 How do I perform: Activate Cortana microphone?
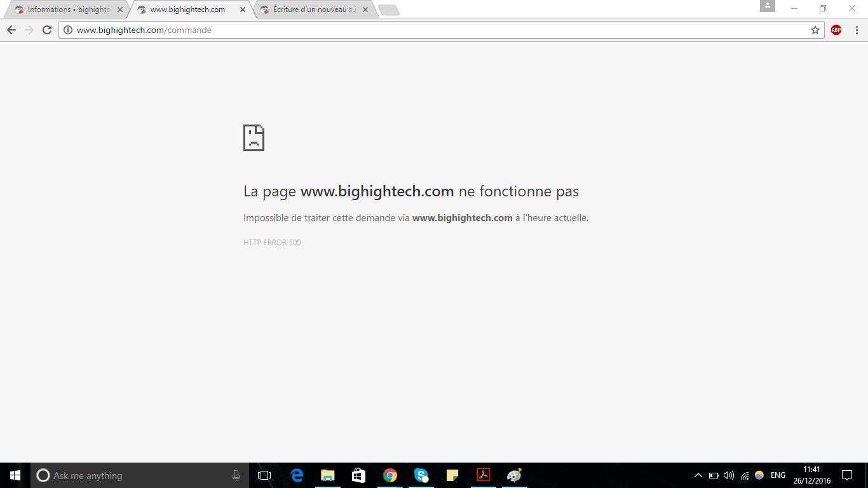point(236,475)
